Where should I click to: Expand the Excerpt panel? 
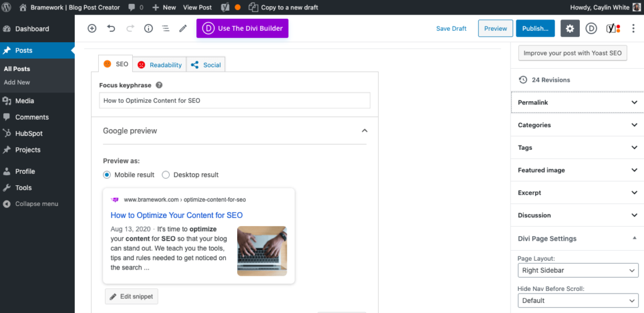click(x=577, y=193)
